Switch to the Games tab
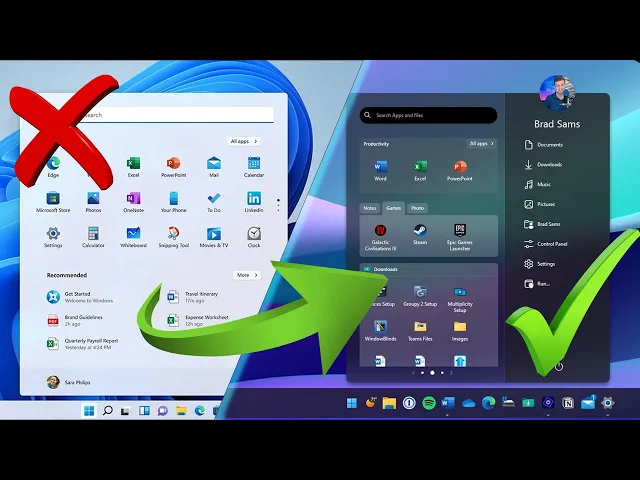 pos(393,208)
